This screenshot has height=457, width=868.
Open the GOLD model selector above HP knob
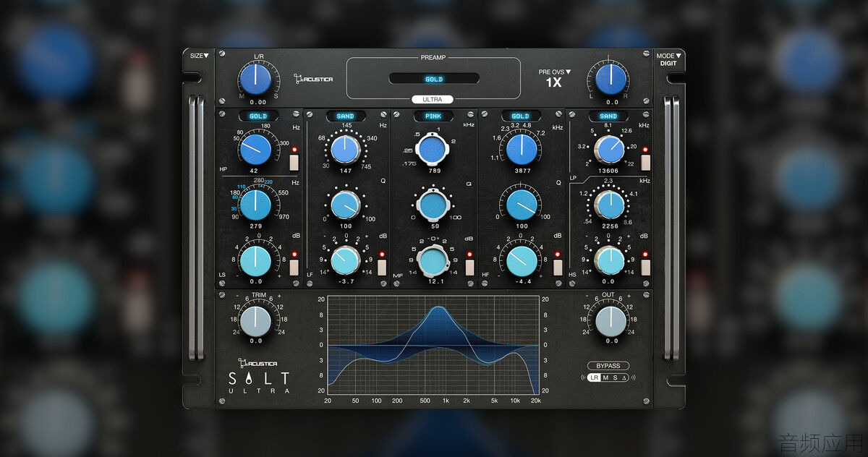(x=258, y=116)
